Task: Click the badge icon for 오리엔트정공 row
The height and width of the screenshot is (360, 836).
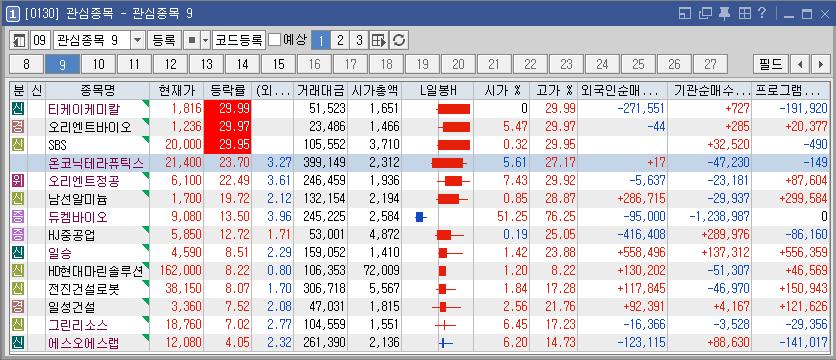Action: pyautogui.click(x=19, y=181)
